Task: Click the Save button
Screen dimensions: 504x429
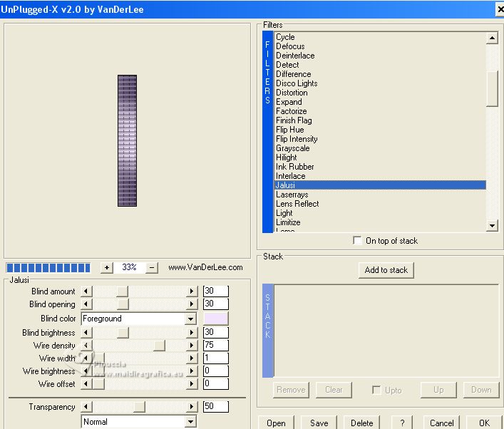Action: 319,423
